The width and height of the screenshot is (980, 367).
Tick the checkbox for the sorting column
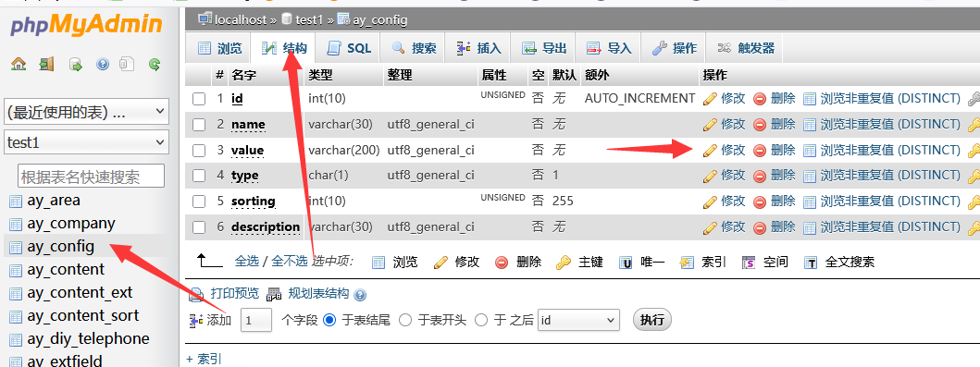(199, 201)
